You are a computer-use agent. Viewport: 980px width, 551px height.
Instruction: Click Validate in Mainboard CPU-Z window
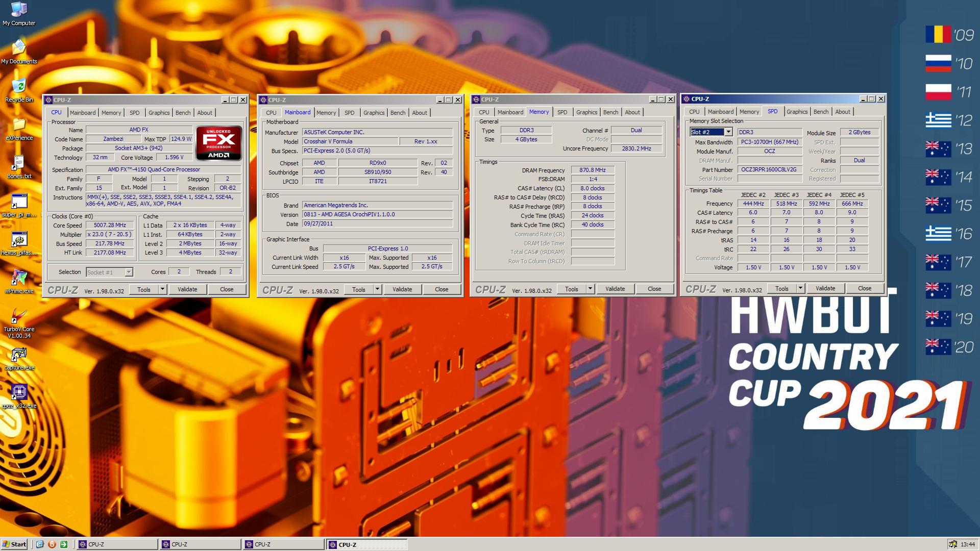pos(402,289)
